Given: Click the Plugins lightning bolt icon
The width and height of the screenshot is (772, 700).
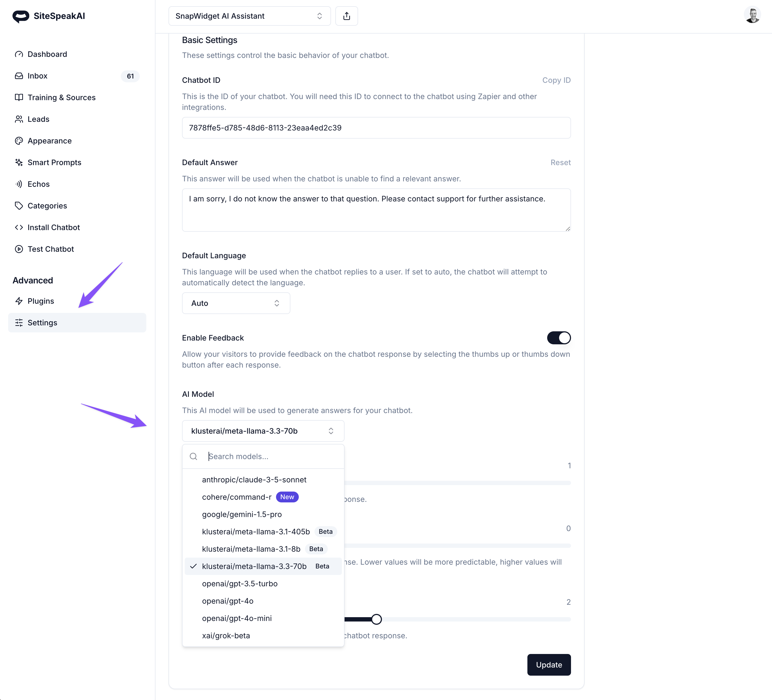Looking at the screenshot, I should [19, 301].
